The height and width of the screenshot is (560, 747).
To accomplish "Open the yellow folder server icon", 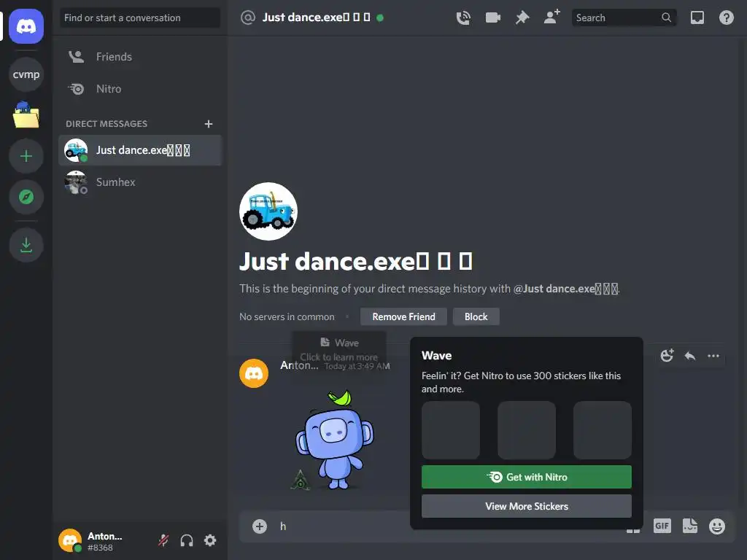I will [26, 114].
